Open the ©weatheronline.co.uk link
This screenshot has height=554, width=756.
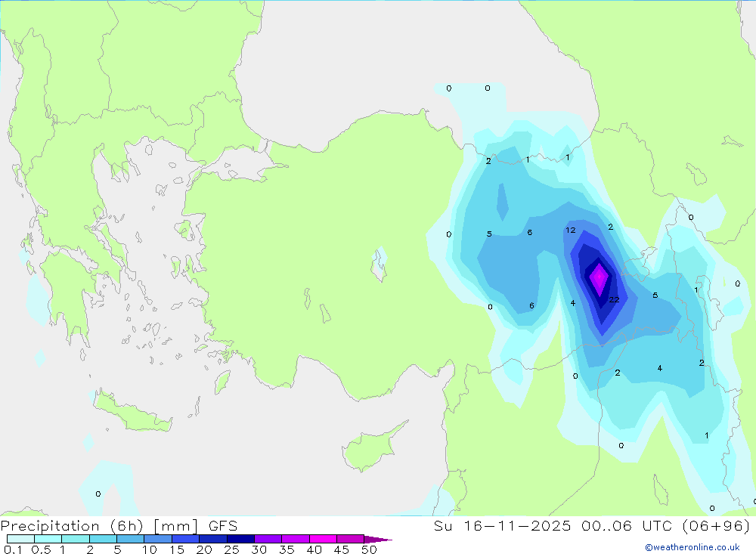pos(692,547)
